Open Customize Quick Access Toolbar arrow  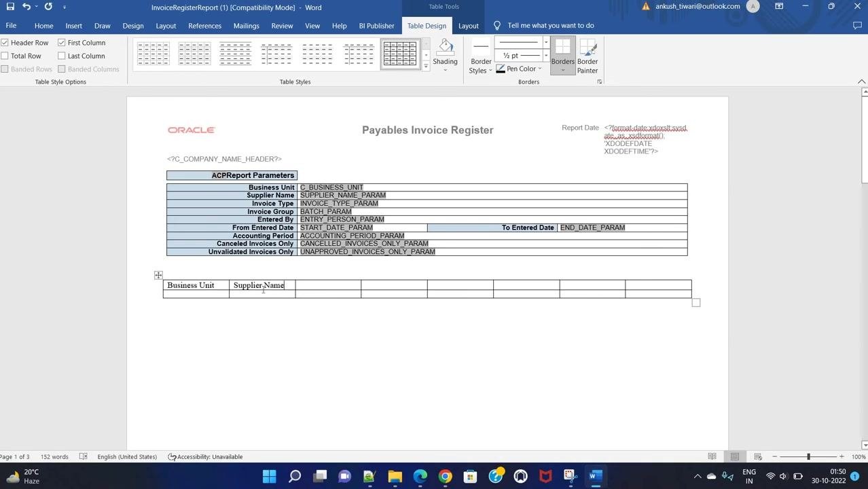click(65, 7)
